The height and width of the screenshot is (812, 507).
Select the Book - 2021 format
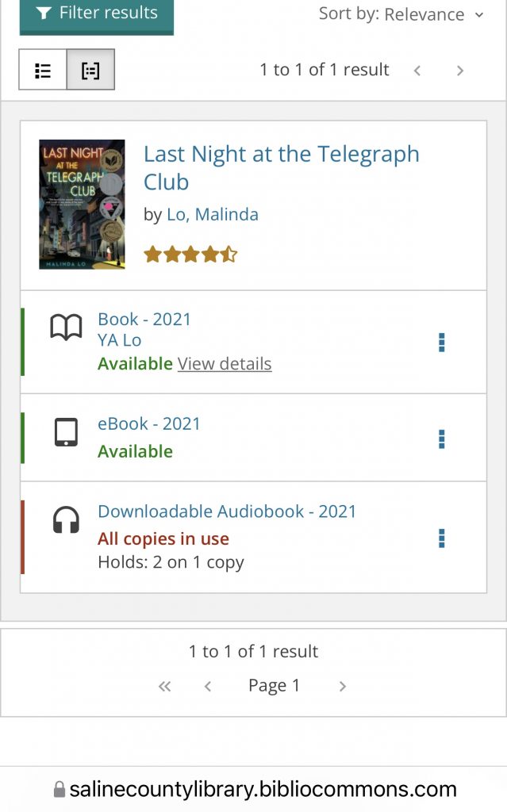(144, 319)
